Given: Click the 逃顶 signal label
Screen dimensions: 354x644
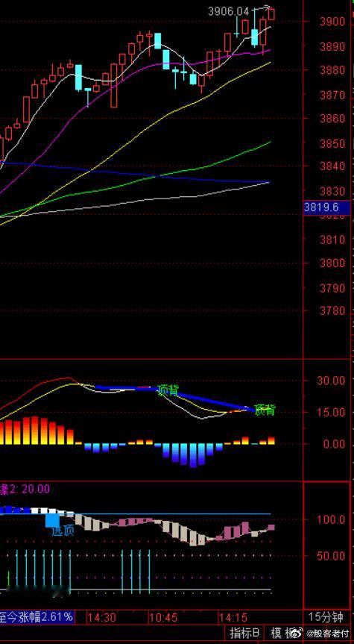Looking at the screenshot, I should point(63,531).
